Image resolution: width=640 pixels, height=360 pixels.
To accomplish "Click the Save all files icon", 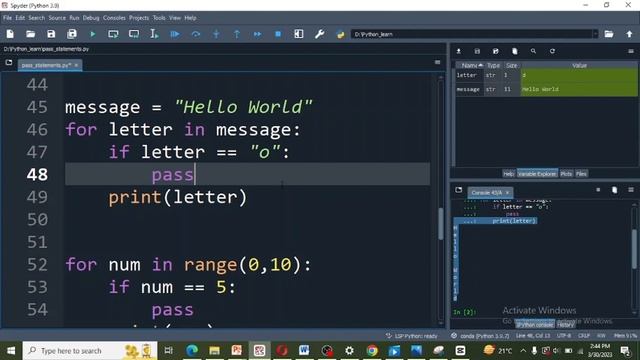I will (72, 34).
